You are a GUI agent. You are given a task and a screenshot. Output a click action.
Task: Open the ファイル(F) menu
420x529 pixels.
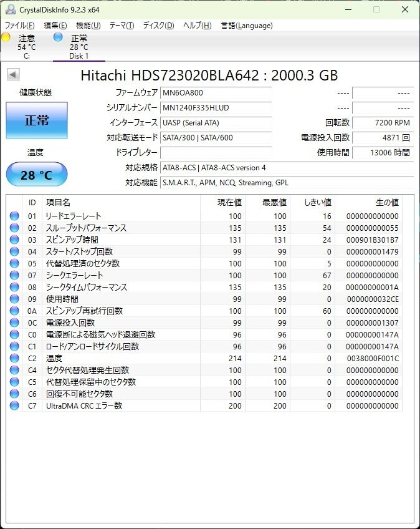click(19, 26)
